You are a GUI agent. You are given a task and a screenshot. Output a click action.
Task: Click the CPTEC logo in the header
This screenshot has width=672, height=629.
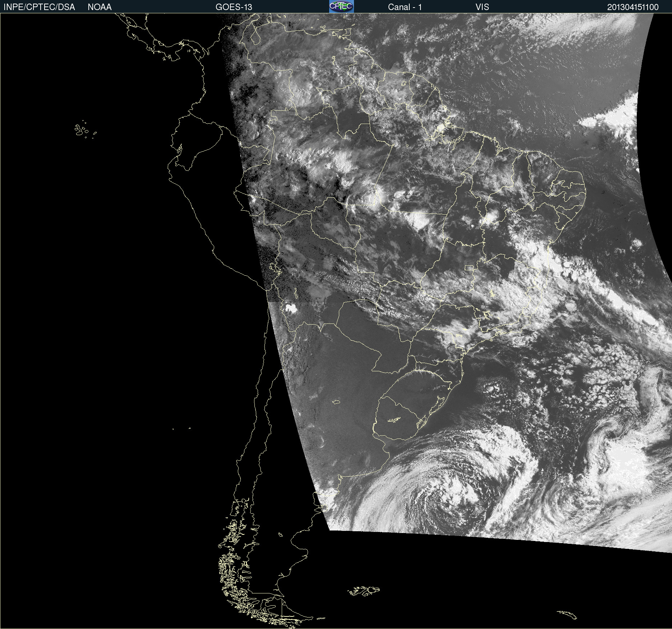pyautogui.click(x=341, y=6)
